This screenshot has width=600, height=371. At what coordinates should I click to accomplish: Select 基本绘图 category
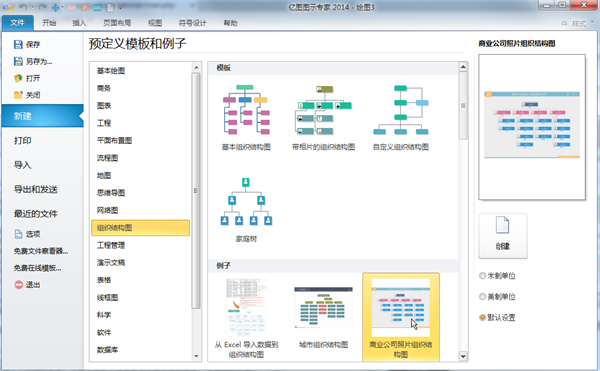coord(111,71)
